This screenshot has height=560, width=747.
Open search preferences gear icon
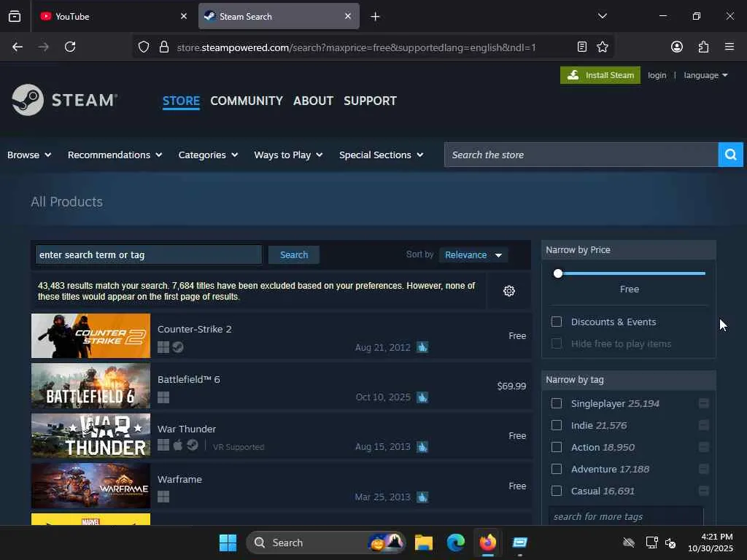[x=508, y=291]
